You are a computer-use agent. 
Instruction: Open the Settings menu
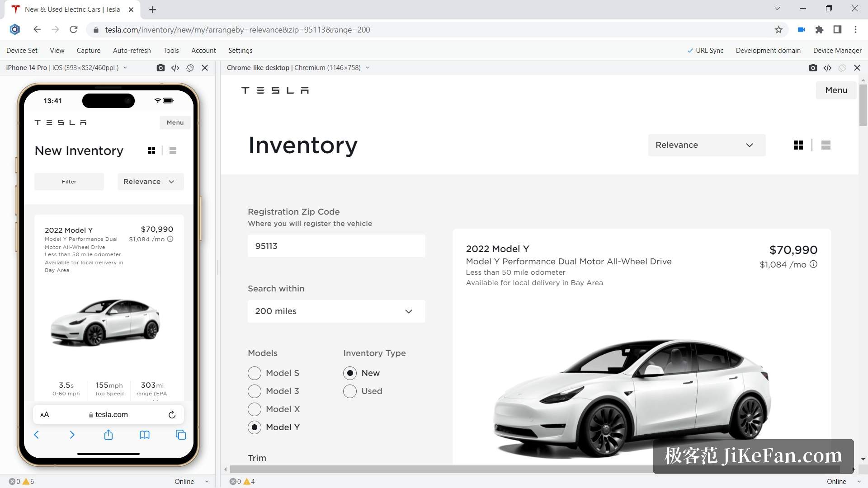click(241, 51)
